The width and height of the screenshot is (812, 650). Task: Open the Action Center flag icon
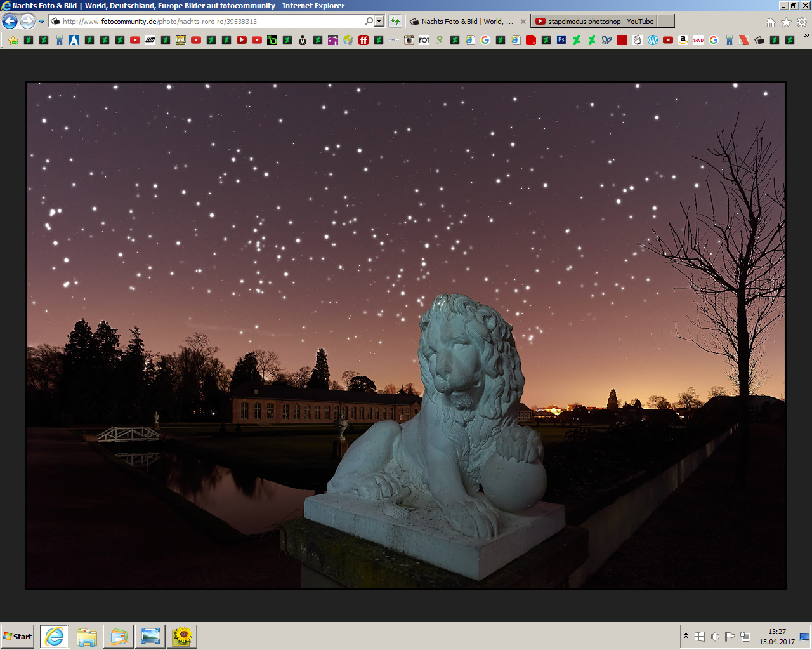730,637
